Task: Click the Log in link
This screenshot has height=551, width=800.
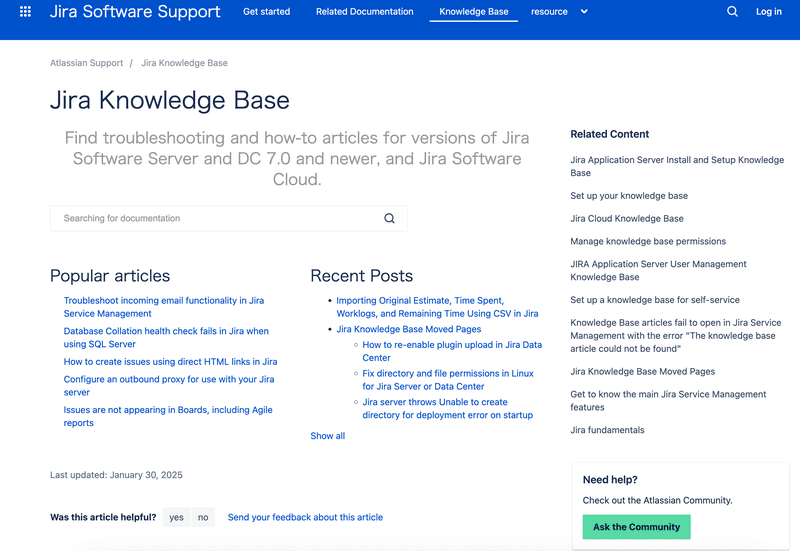Action: coord(768,11)
